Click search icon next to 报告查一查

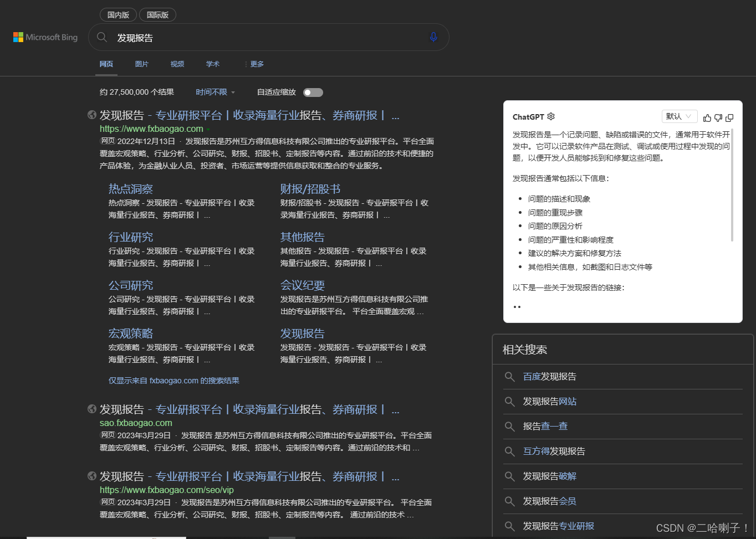coord(509,427)
